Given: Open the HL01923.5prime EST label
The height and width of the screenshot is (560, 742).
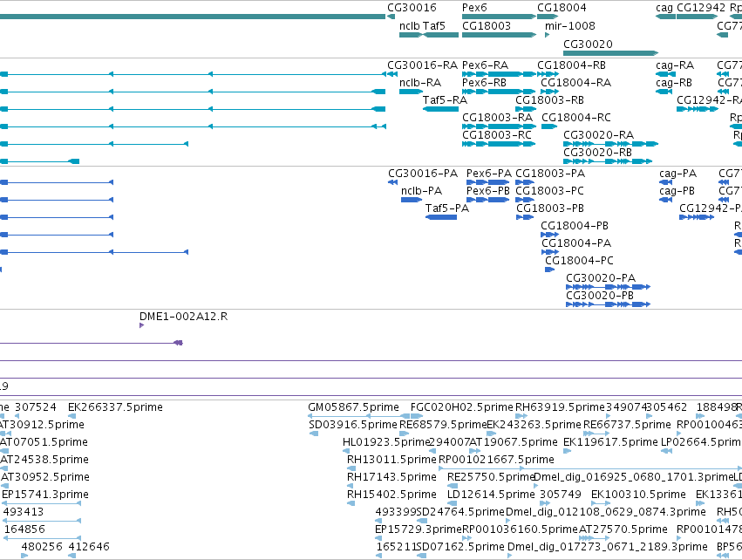Looking at the screenshot, I should click(x=385, y=442).
